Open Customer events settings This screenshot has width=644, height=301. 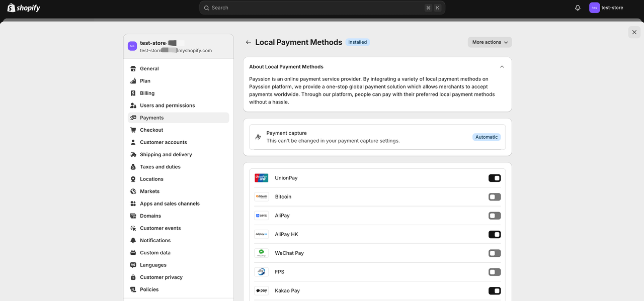pyautogui.click(x=160, y=228)
